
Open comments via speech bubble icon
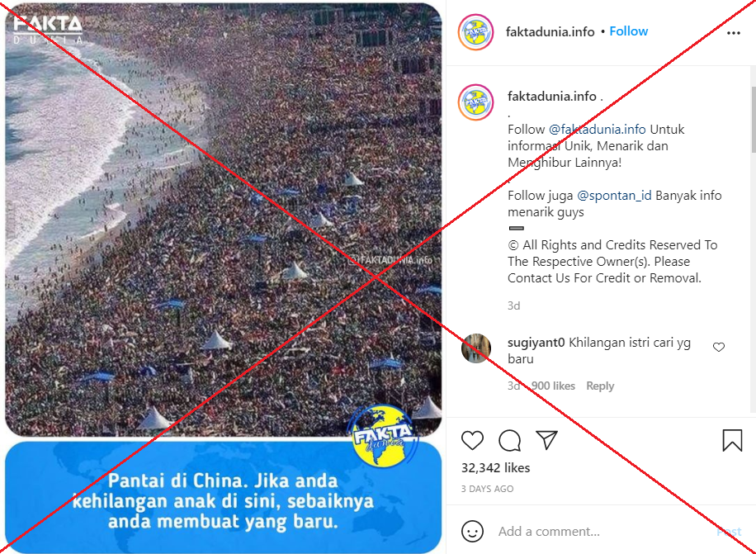click(509, 440)
